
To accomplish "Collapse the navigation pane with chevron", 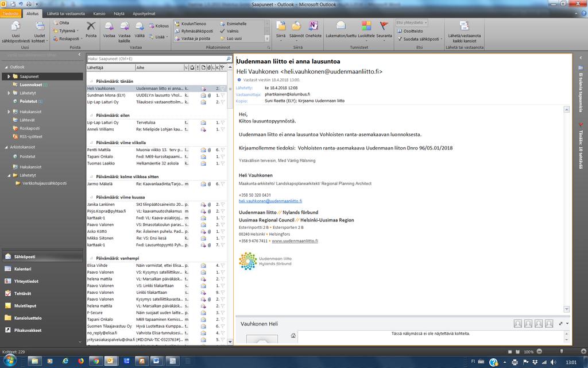I will (79, 55).
